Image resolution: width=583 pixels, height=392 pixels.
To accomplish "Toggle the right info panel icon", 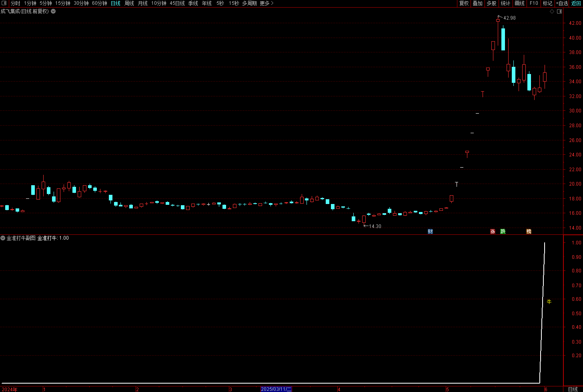I will (x=559, y=11).
